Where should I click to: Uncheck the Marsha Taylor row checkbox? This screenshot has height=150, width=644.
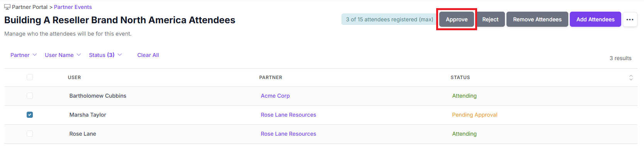coord(30,115)
